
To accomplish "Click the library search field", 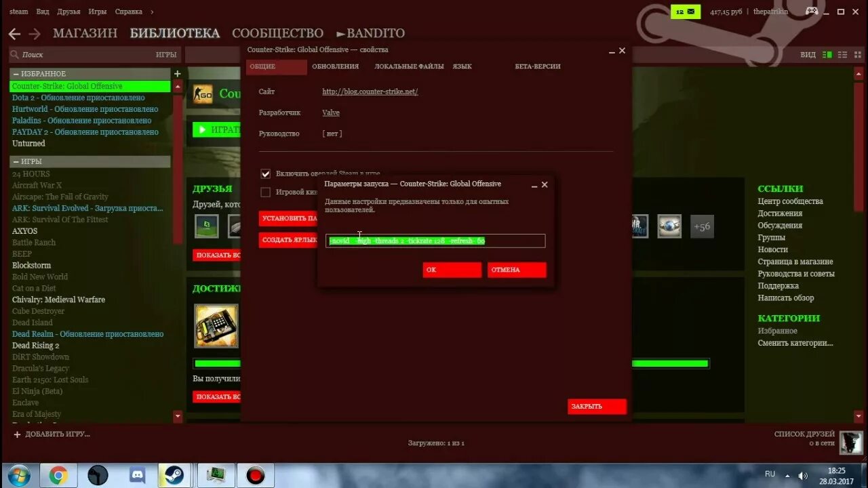I will click(83, 55).
